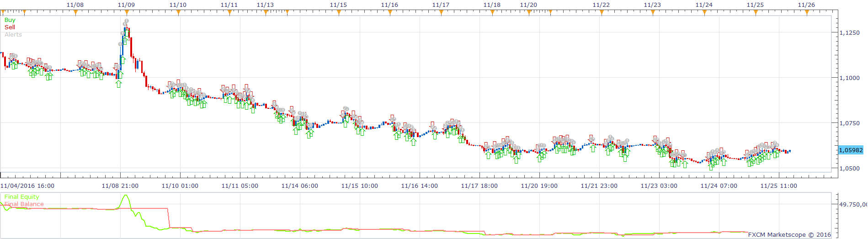Click the 11/20 19:00 time label
The image size is (868, 239).
tap(539, 186)
